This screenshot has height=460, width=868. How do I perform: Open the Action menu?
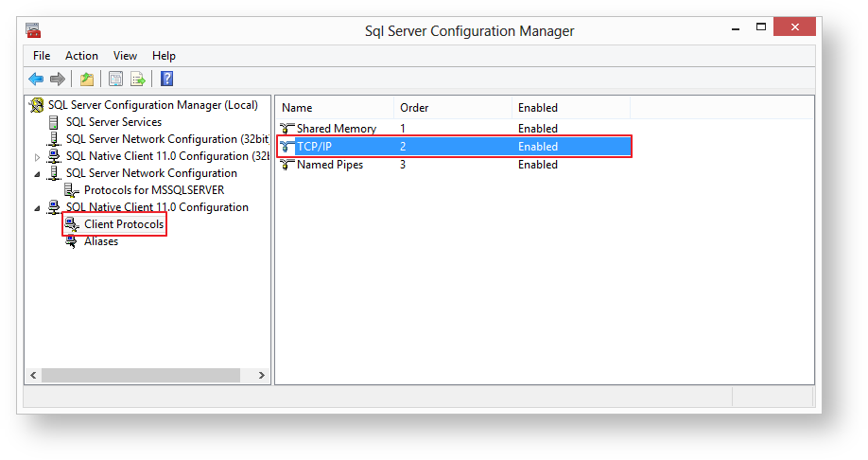pyautogui.click(x=81, y=56)
